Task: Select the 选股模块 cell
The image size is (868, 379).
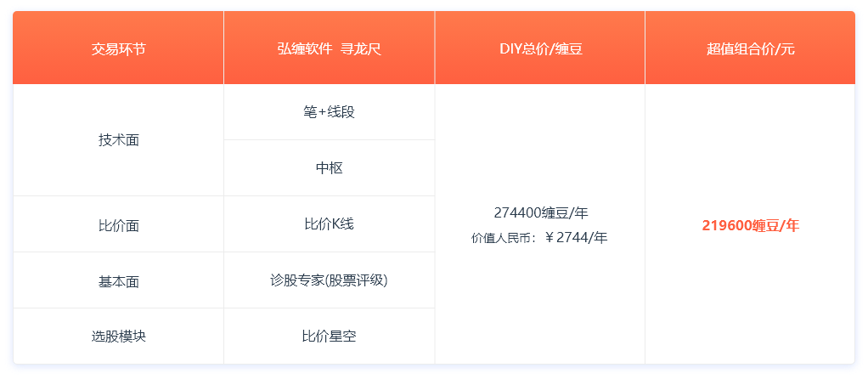Action: 118,337
